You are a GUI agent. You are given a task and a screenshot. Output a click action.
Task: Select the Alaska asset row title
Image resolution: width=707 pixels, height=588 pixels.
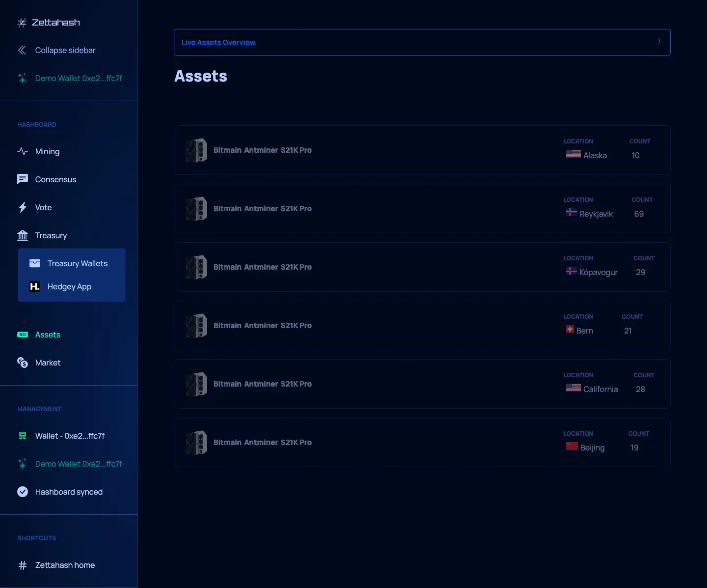263,150
